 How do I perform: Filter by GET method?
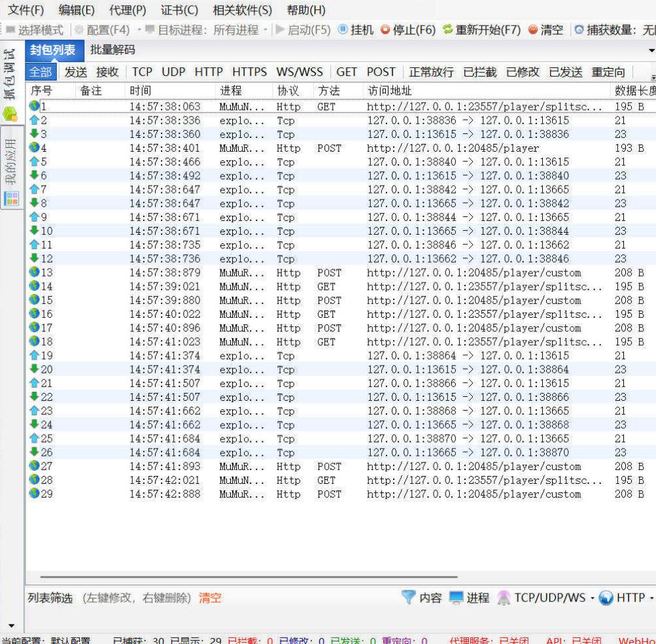pos(347,72)
